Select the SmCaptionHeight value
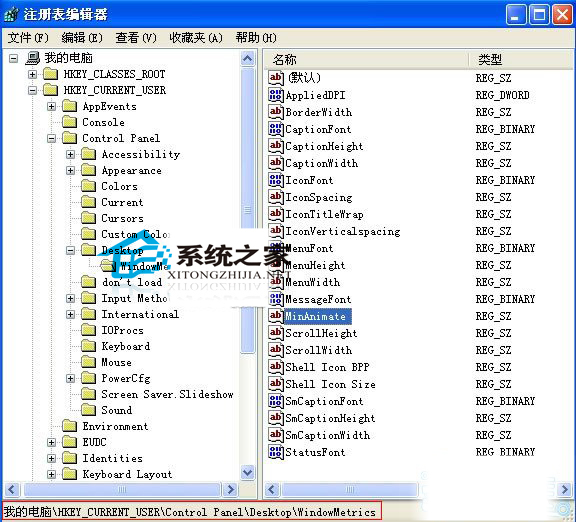The height and width of the screenshot is (522, 576). click(x=330, y=418)
